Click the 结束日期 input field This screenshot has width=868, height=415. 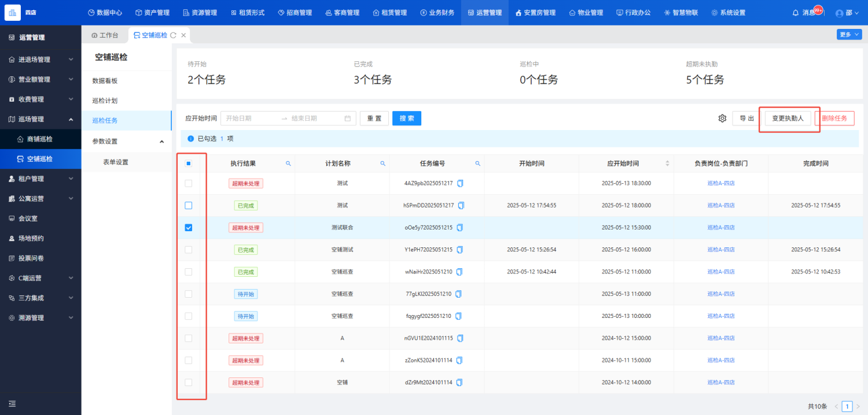[315, 118]
